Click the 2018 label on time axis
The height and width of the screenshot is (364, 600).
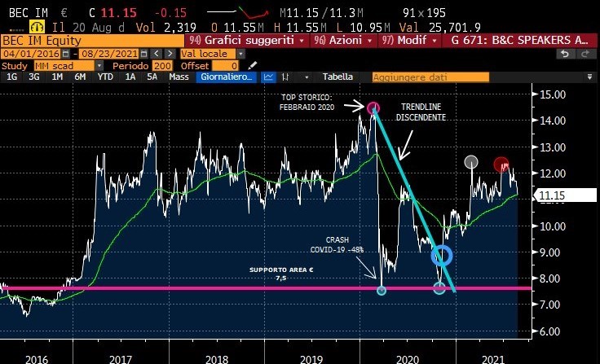[217, 359]
